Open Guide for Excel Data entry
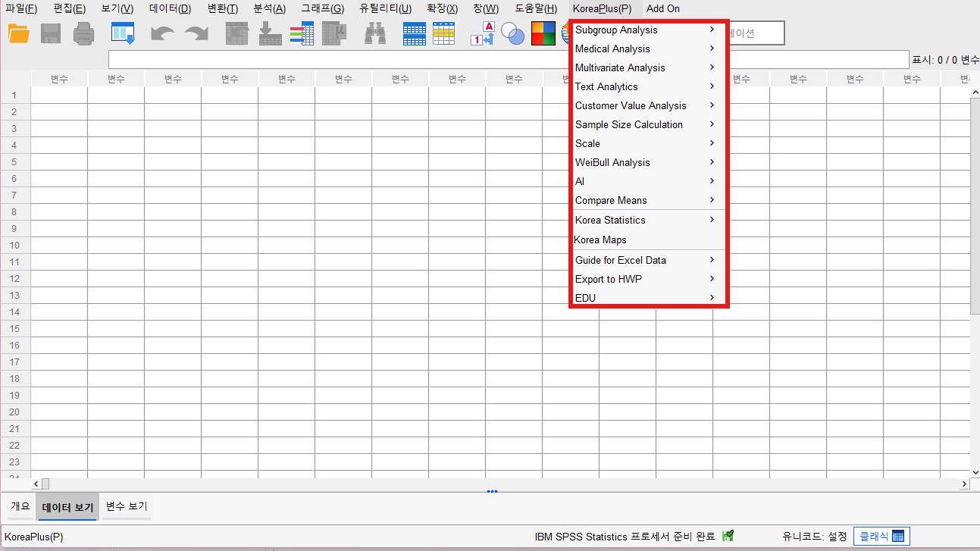Image resolution: width=980 pixels, height=551 pixels. (647, 260)
